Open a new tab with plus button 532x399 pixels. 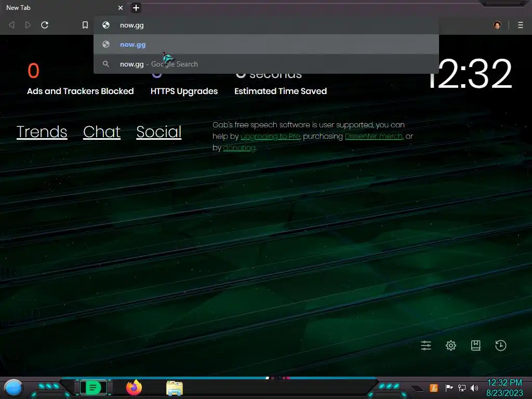136,8
